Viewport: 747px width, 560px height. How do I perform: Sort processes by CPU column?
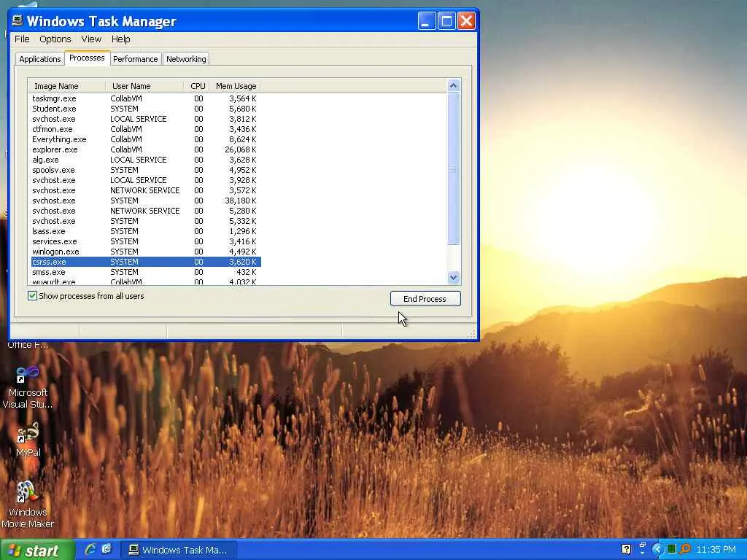(197, 86)
